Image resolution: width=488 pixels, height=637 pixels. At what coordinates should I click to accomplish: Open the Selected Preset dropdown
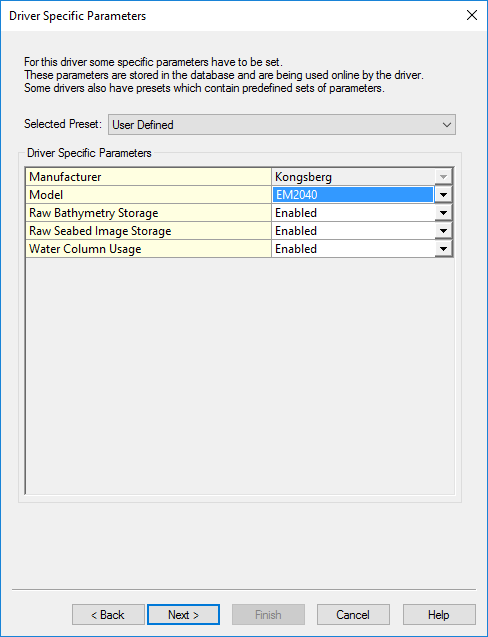point(282,124)
